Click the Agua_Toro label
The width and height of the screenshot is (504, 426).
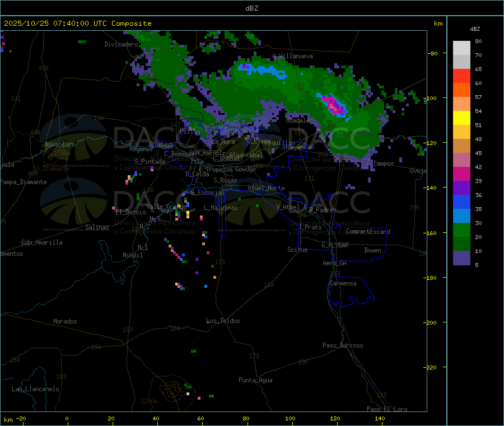point(60,144)
